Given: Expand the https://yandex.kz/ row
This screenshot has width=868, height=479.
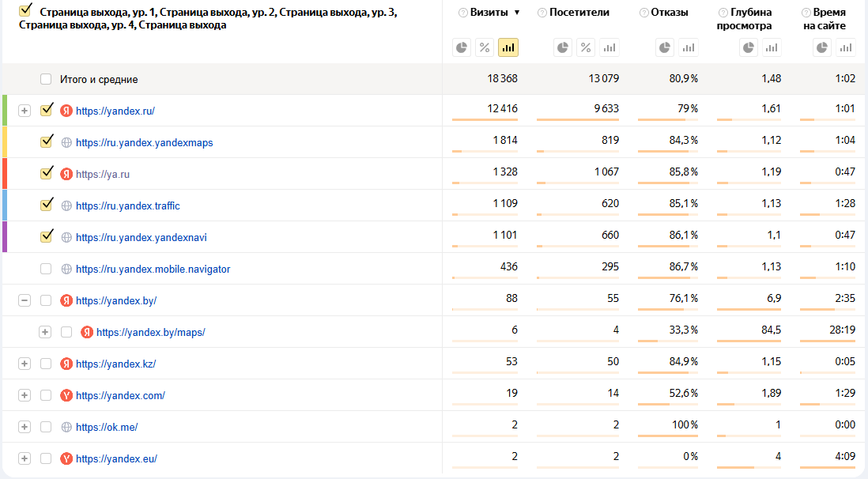Looking at the screenshot, I should pos(25,364).
